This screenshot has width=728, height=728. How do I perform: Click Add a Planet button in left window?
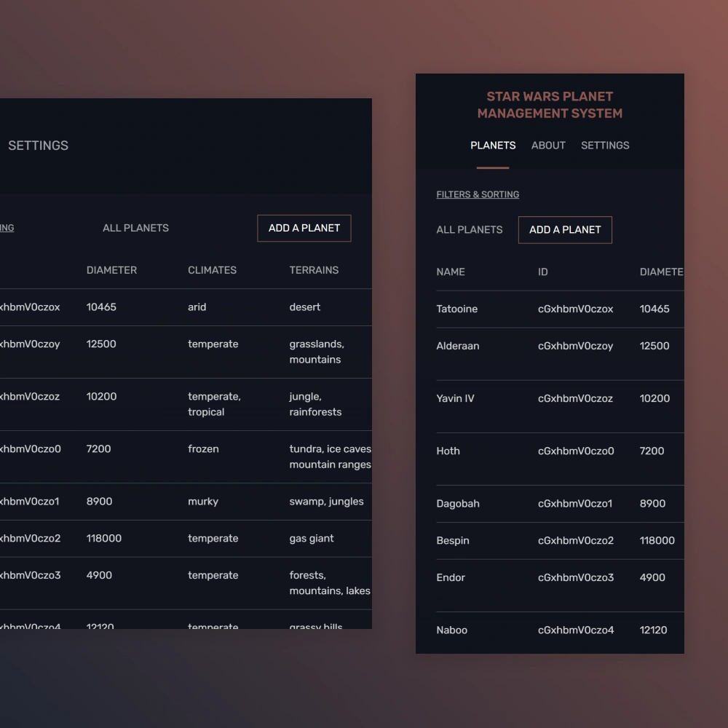coord(304,228)
